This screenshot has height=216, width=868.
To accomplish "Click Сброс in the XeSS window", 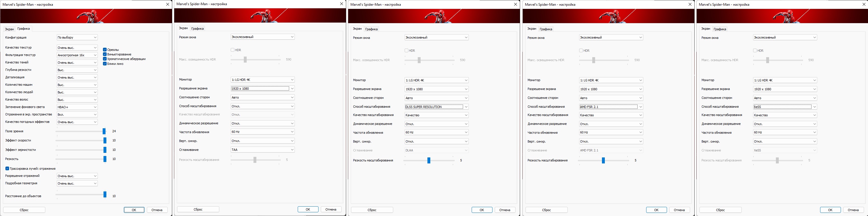I will [720, 210].
